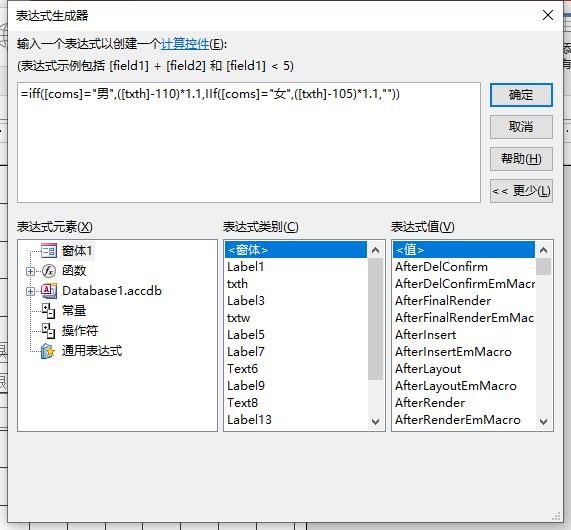The height and width of the screenshot is (530, 571).
Task: Close the 表达式生成器 dialog window
Action: coord(548,15)
